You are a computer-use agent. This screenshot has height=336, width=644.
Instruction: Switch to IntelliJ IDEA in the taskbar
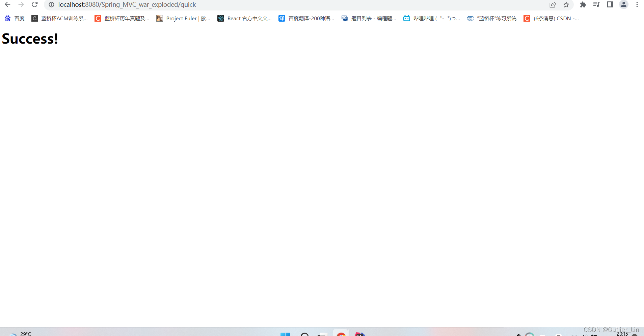pos(360,334)
